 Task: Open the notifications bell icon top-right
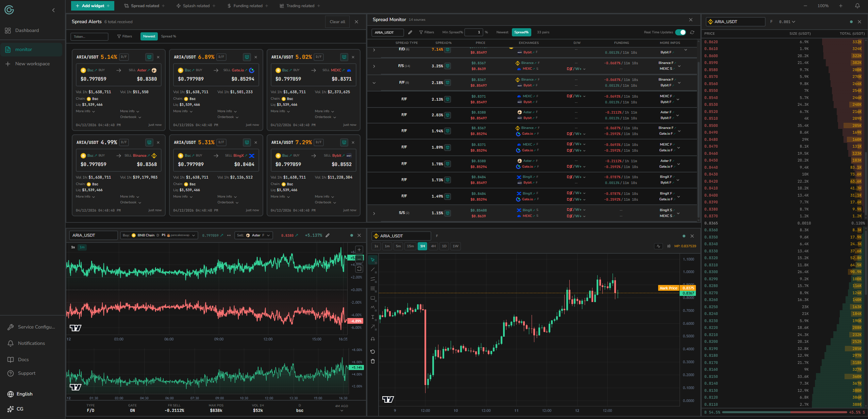[x=857, y=6]
